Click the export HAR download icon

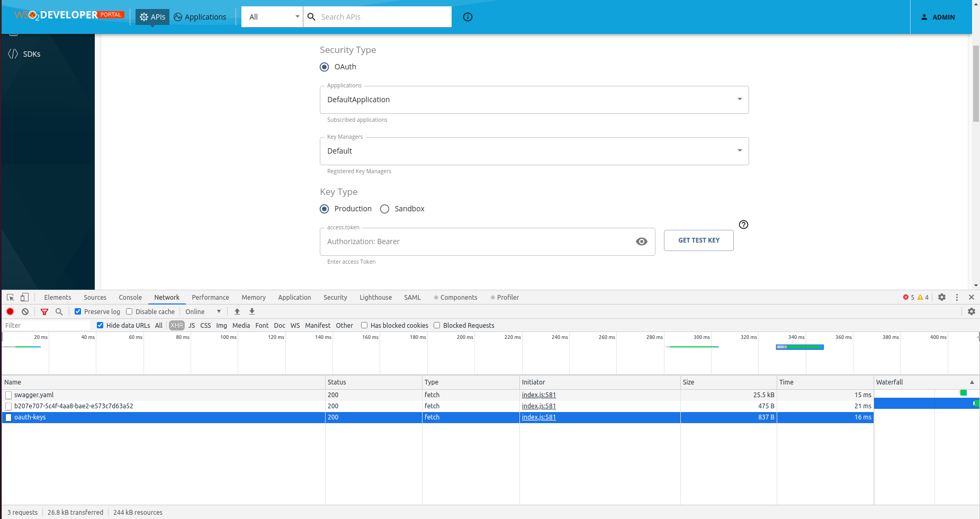[x=252, y=311]
